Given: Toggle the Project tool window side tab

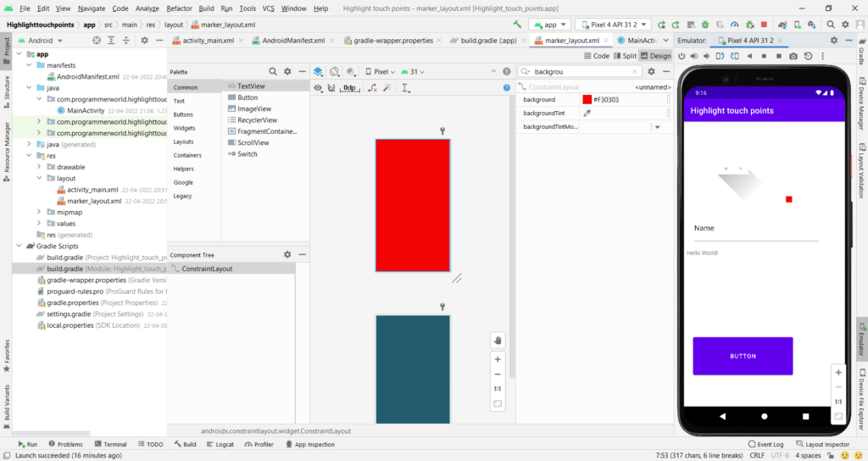Looking at the screenshot, I should click(x=7, y=50).
